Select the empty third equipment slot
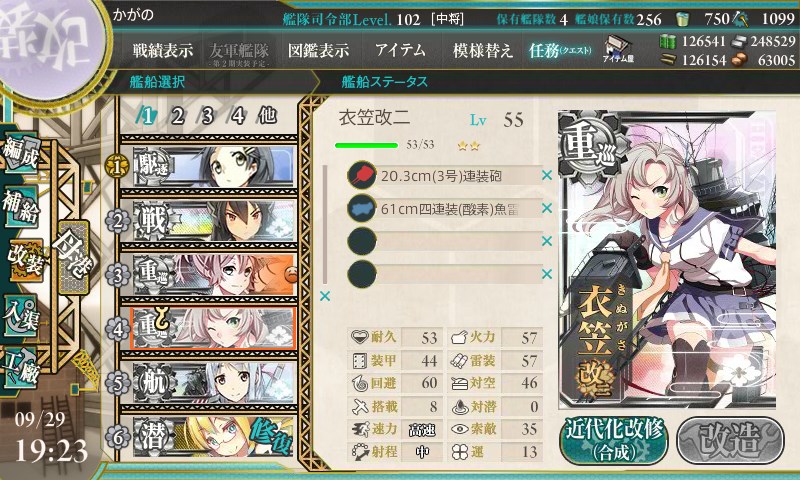This screenshot has height=480, width=800. tap(444, 241)
